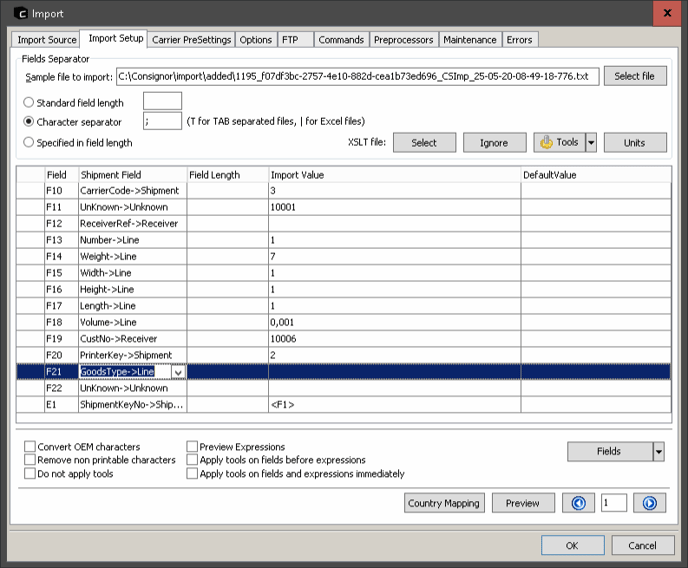The image size is (688, 568).
Task: Open the Tools dropdown arrow
Action: point(591,143)
